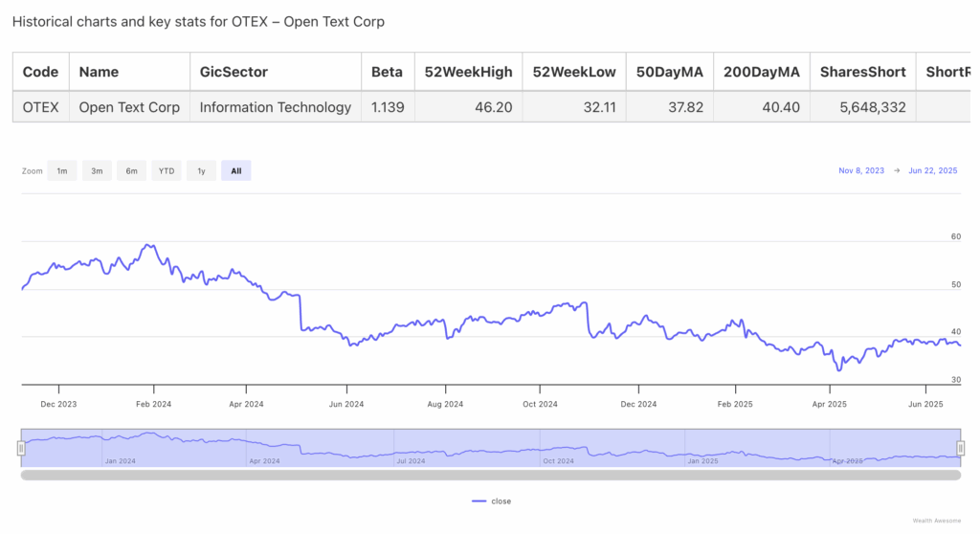Click the OTEX ticker cell

click(x=40, y=107)
